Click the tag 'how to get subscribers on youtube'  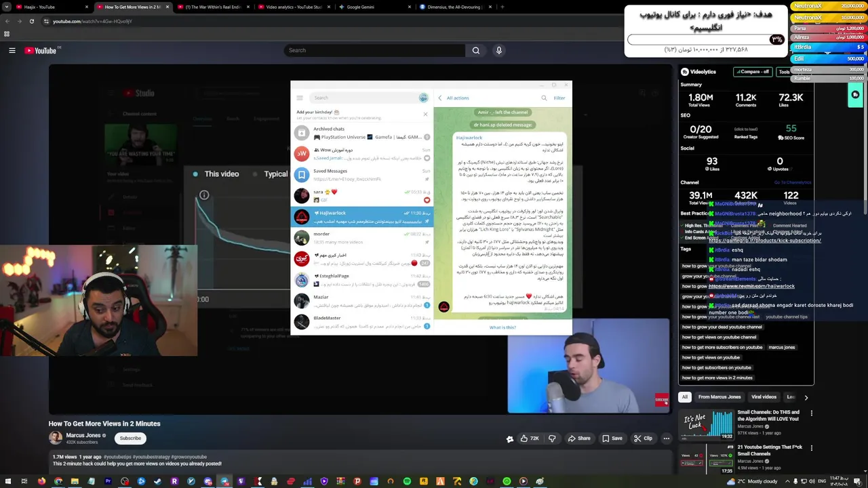[x=716, y=367]
